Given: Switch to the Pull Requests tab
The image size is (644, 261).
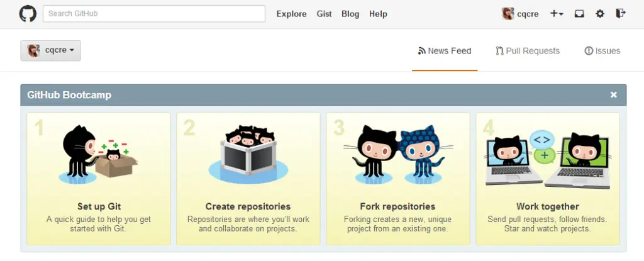Looking at the screenshot, I should pos(528,51).
